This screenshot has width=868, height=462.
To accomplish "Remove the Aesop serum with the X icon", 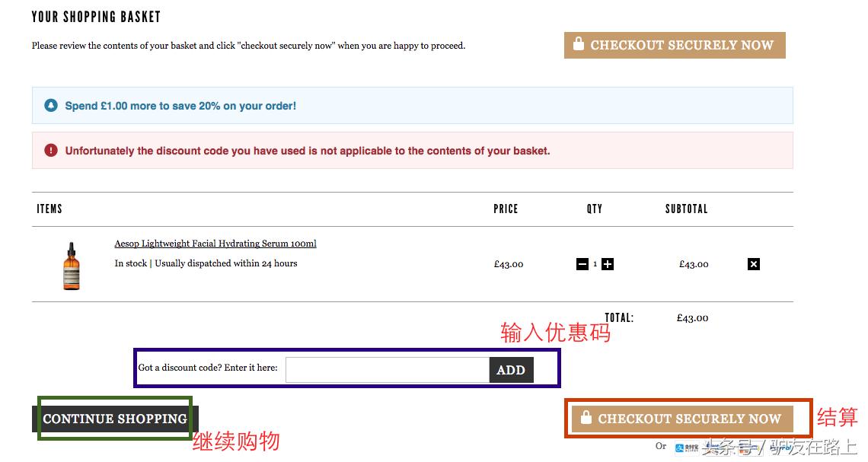I will [x=753, y=264].
